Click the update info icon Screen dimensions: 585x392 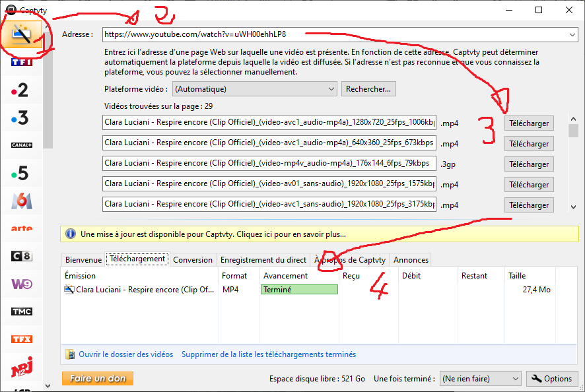[70, 234]
